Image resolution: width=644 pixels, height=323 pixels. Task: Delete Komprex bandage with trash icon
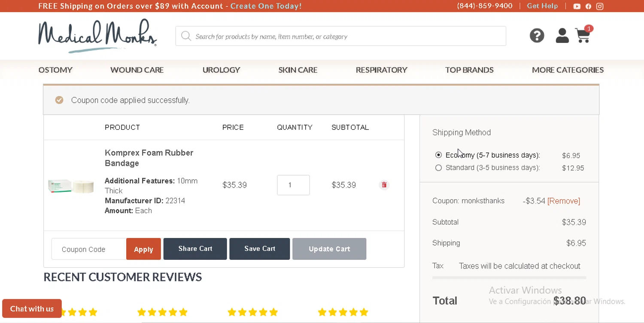(x=384, y=185)
